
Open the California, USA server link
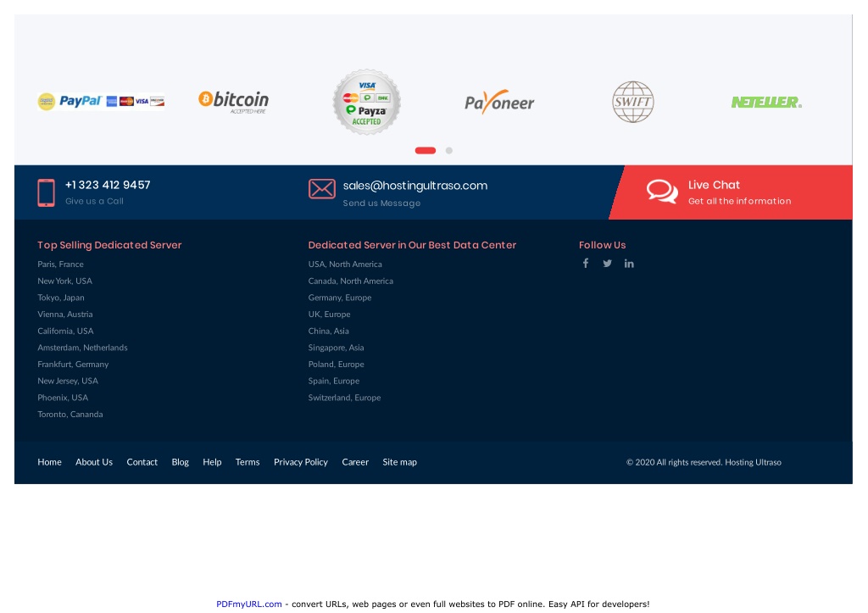click(65, 331)
